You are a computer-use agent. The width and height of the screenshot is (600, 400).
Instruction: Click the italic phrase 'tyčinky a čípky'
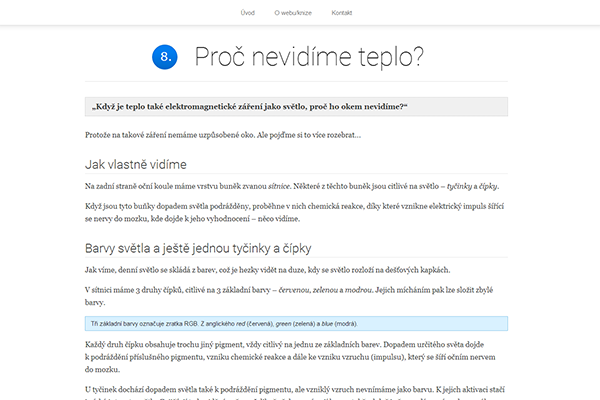(472, 187)
